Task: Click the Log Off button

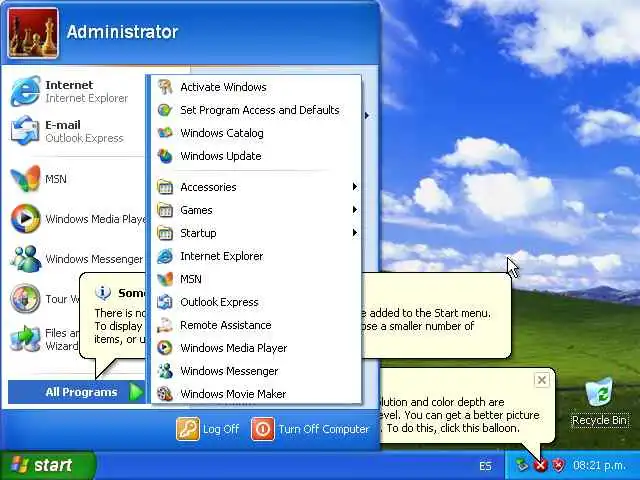Action: click(x=208, y=429)
